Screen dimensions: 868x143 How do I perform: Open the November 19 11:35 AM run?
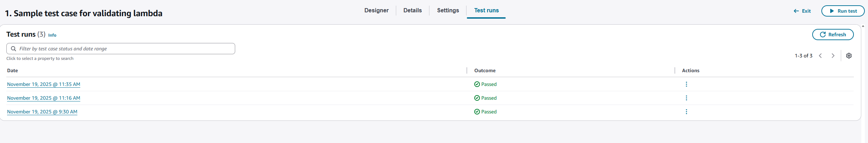coord(43,84)
